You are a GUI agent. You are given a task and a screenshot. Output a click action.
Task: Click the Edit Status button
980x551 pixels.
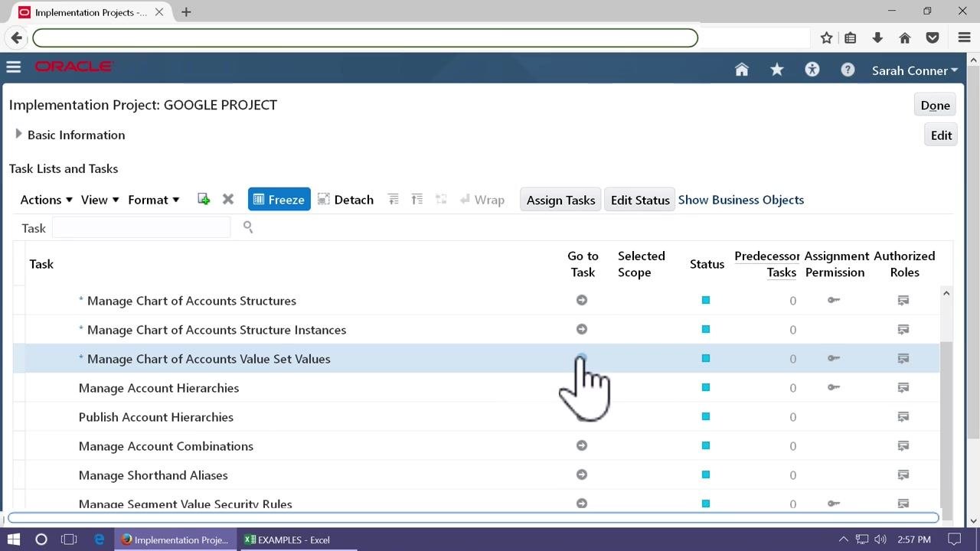[x=640, y=199]
